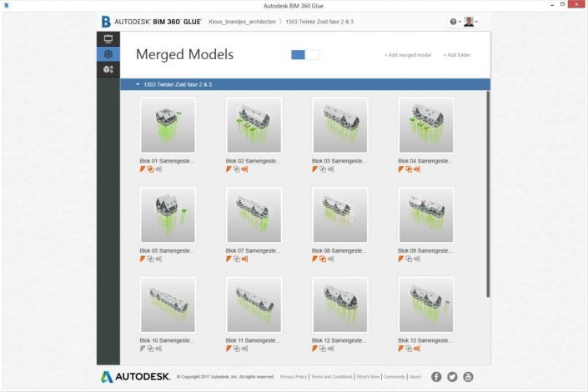The height and width of the screenshot is (392, 588).
Task: Open 'Community' footer link
Action: 395,377
